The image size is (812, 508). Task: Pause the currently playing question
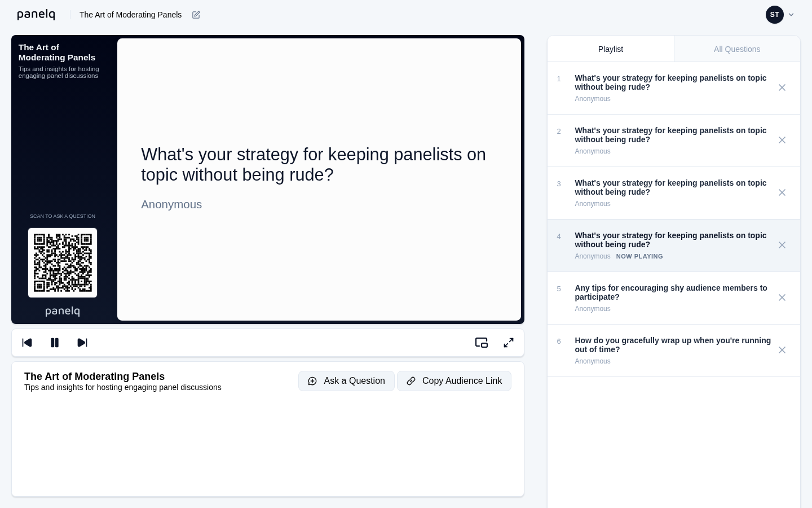[55, 343]
